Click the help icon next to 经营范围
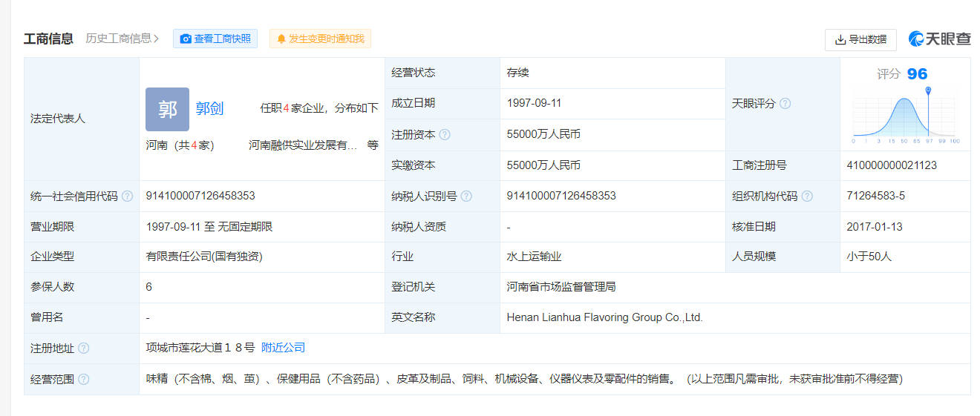Viewport: 980px width, 416px height. pos(84,379)
